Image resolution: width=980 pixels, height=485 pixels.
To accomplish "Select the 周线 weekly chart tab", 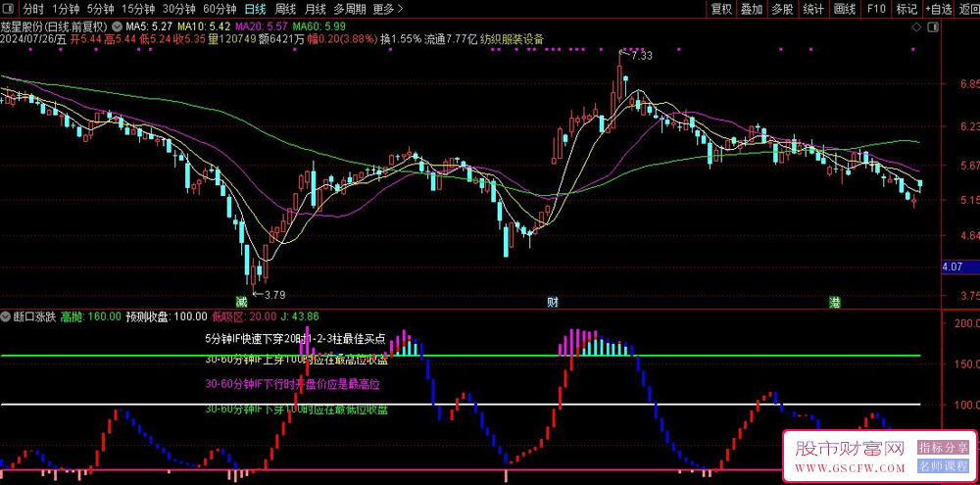I will [285, 9].
